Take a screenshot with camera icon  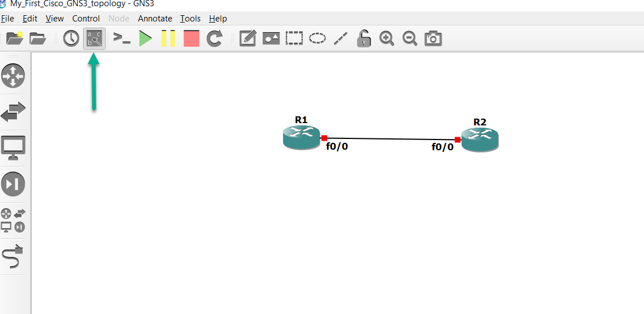pos(433,38)
